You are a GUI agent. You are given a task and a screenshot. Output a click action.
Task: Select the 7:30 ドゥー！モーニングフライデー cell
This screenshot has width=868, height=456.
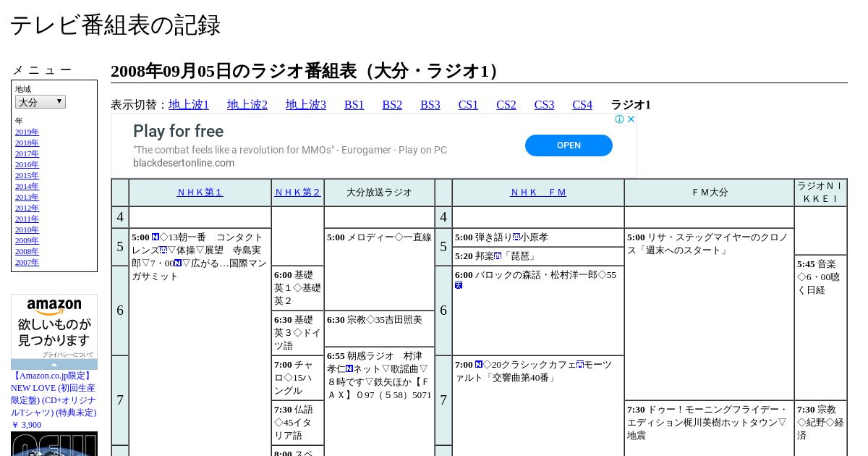709,428
